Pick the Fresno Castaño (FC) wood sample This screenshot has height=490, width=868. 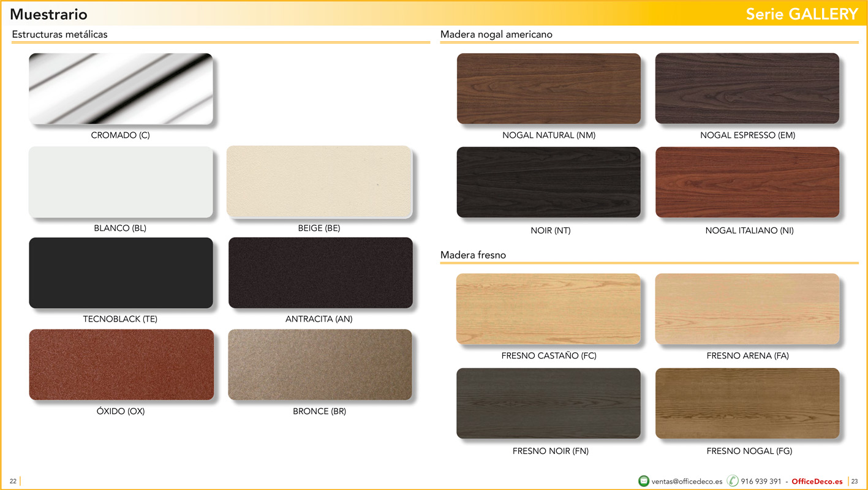(x=548, y=309)
